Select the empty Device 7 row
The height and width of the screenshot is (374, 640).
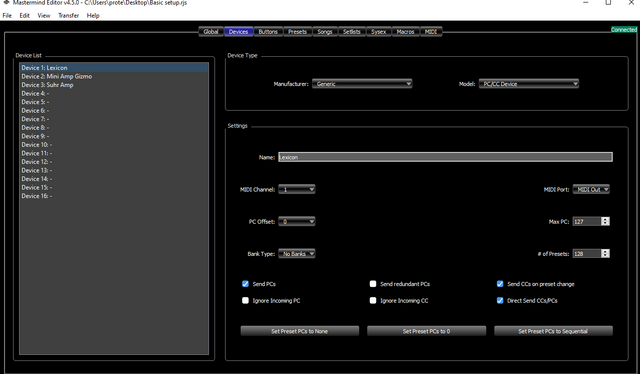(x=114, y=119)
